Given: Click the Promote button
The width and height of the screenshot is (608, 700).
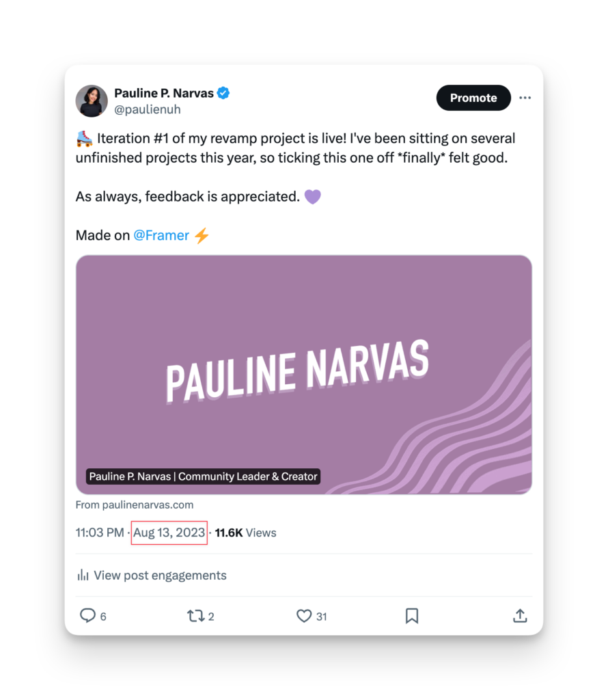Looking at the screenshot, I should pyautogui.click(x=473, y=98).
